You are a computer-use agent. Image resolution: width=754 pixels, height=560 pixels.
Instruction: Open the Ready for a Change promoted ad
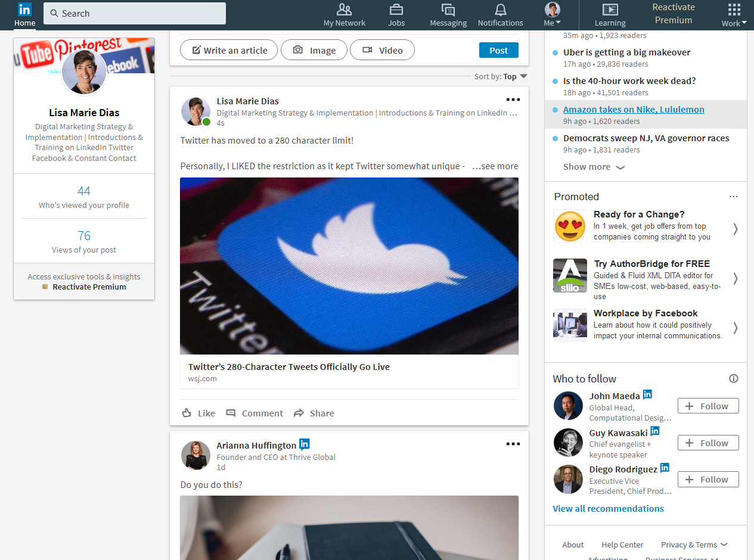click(x=639, y=214)
